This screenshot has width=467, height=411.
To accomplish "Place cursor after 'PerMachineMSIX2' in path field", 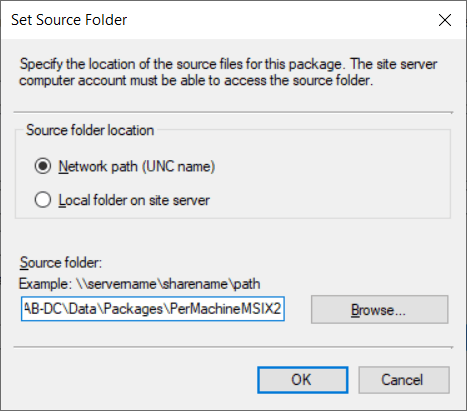I will [282, 309].
